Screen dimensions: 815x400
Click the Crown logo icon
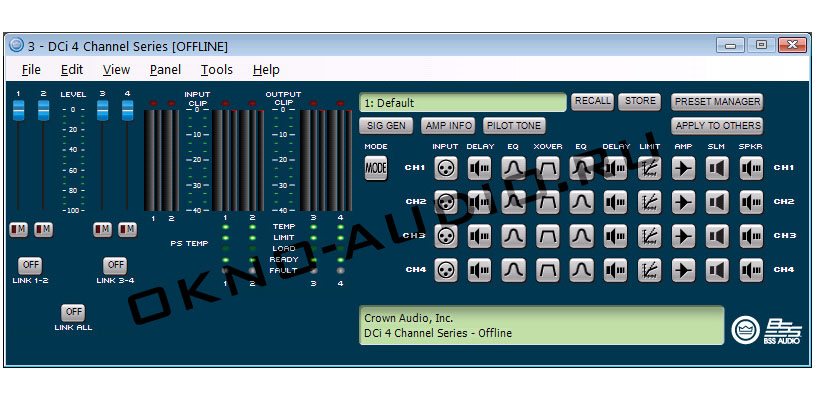(746, 330)
